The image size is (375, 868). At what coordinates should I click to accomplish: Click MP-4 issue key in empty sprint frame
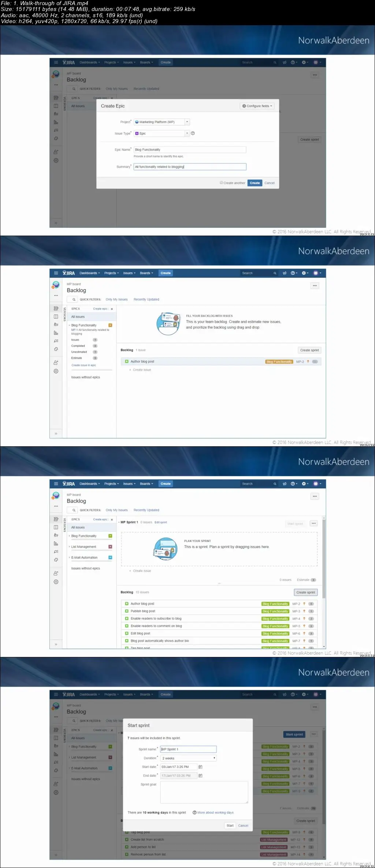point(296,619)
